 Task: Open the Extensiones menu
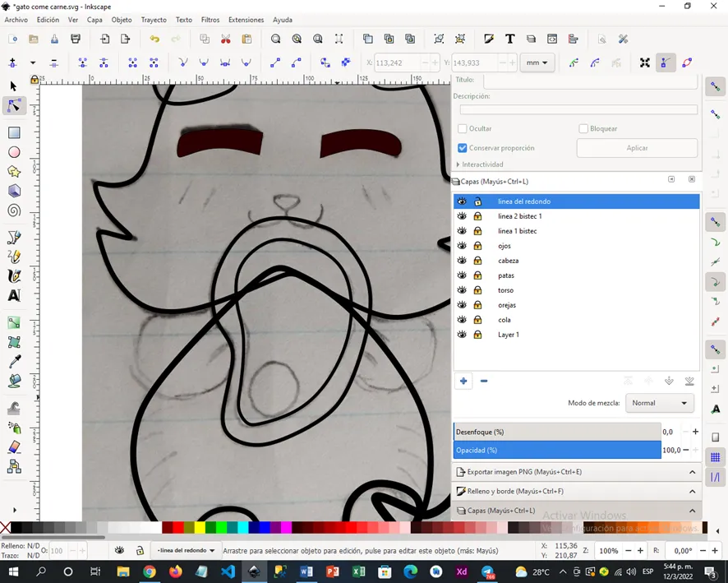(246, 20)
